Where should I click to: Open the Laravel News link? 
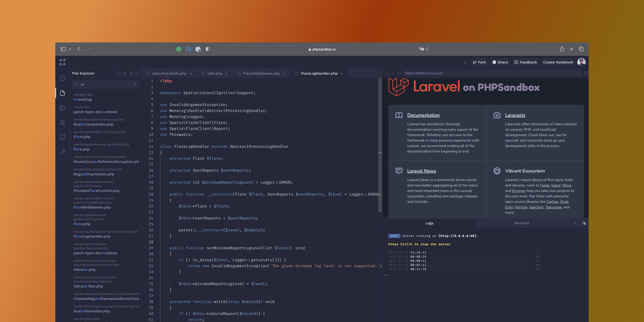click(422, 171)
